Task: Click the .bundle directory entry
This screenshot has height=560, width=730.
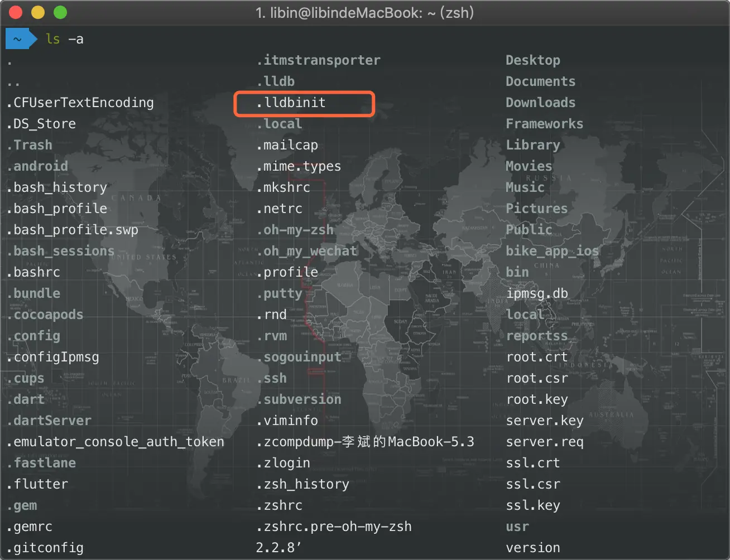Action: 33,293
